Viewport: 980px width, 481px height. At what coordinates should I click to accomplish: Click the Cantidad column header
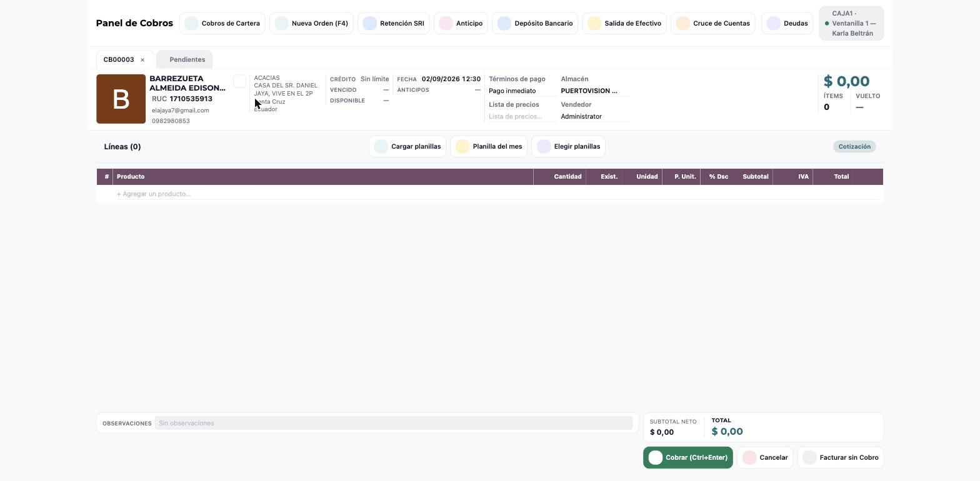pyautogui.click(x=560, y=177)
